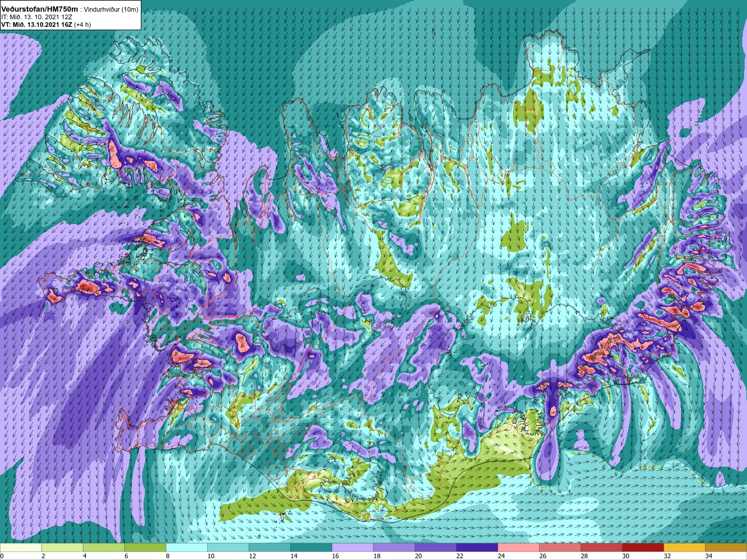Viewport: 747px width, 560px height.
Task: Click the '34' value on the wind scale
Action: pyautogui.click(x=708, y=556)
